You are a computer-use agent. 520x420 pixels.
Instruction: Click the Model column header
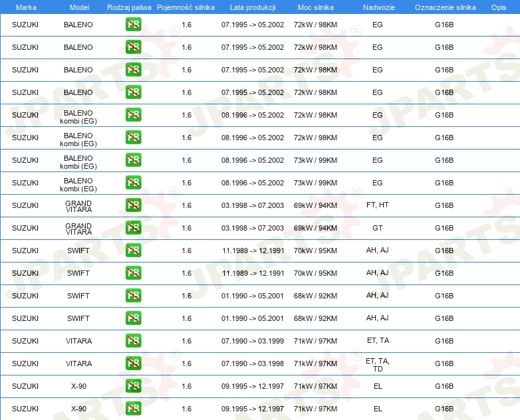(79, 7)
